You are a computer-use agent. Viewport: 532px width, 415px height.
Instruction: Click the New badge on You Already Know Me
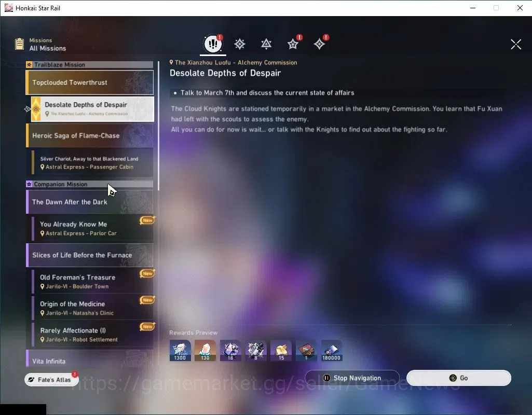(x=147, y=220)
